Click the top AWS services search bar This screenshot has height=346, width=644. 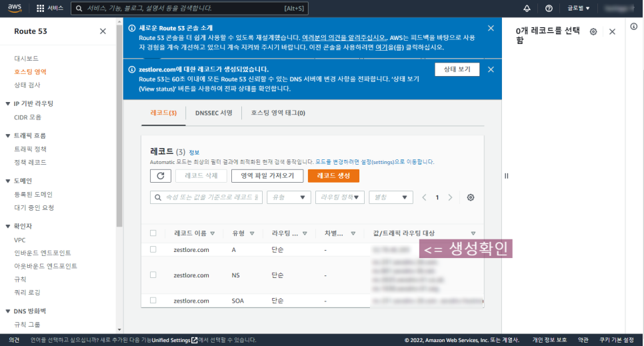[x=189, y=8]
